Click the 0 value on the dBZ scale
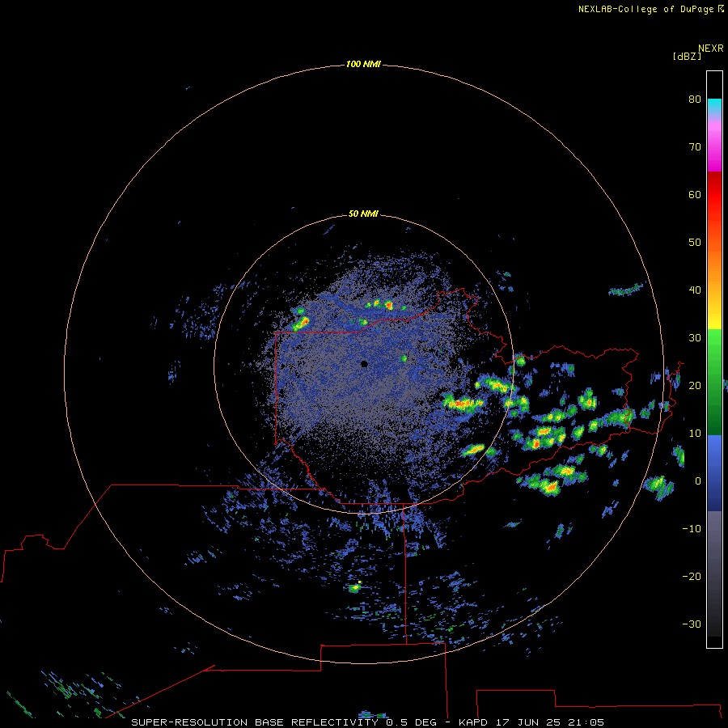 [x=698, y=481]
